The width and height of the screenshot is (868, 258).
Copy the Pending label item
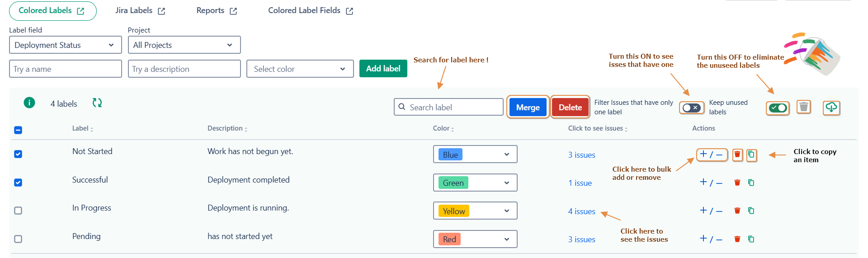(751, 239)
